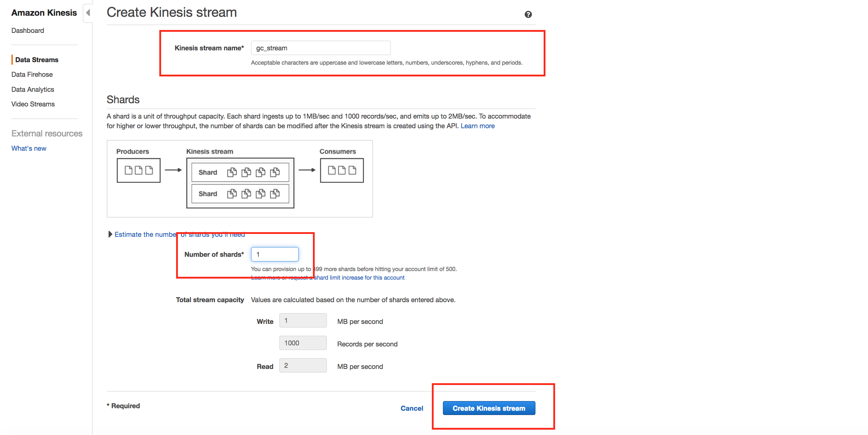Screen dimensions: 868x435
Task: Go to Data Firehose section
Action: pyautogui.click(x=32, y=74)
